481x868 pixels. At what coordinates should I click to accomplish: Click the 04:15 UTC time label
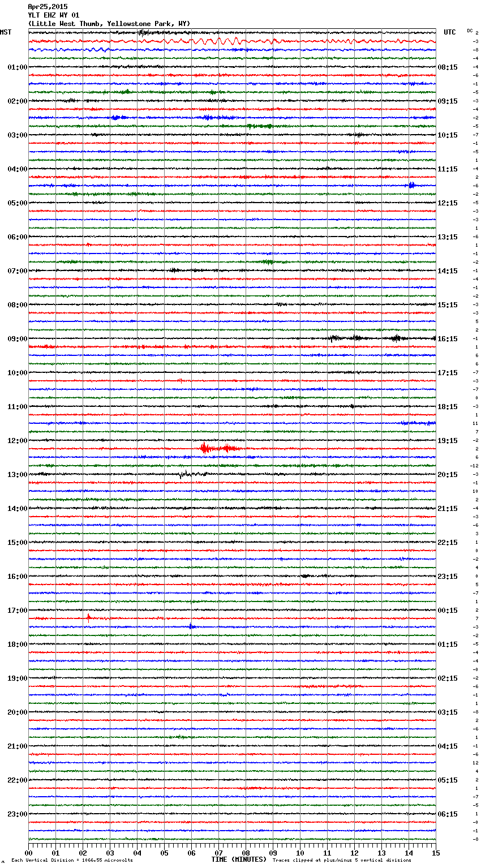448,746
